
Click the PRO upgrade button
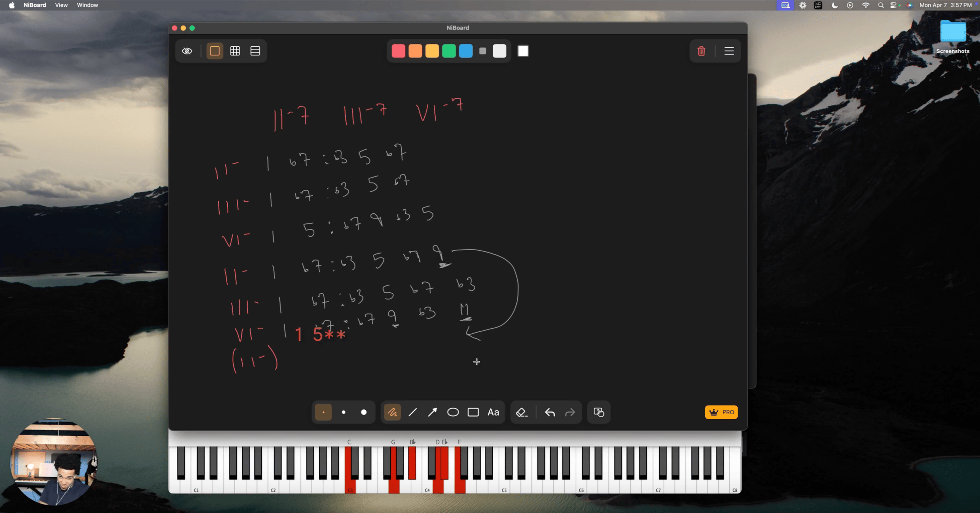(721, 412)
